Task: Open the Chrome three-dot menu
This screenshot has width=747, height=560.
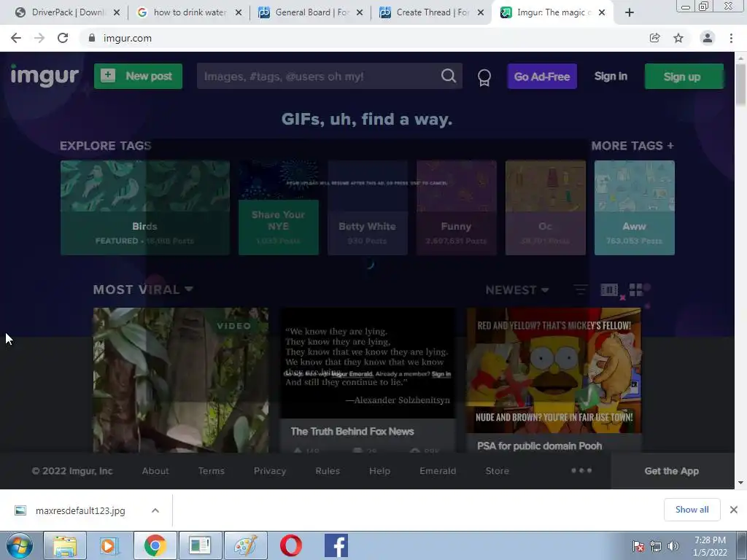Action: pyautogui.click(x=731, y=38)
